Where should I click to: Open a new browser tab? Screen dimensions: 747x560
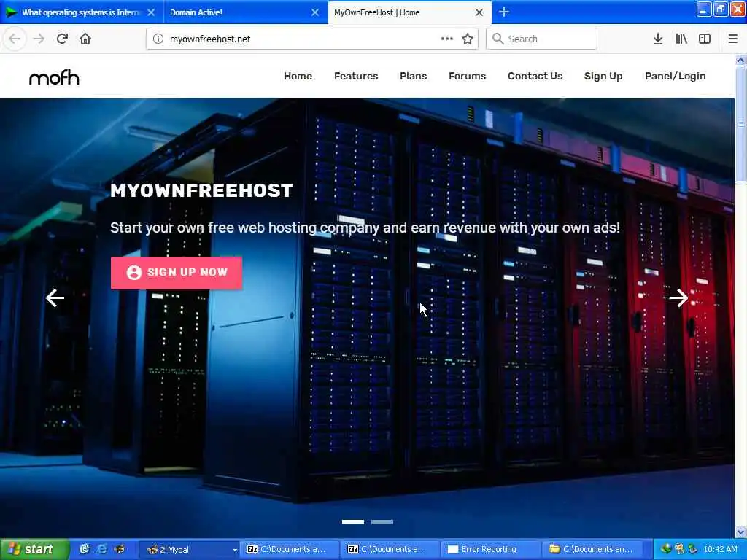pyautogui.click(x=504, y=12)
